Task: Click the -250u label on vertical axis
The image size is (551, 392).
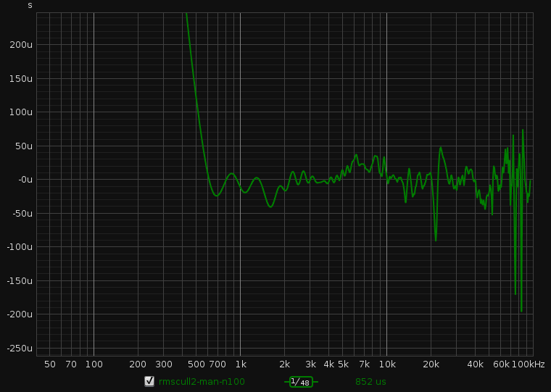Action: click(20, 348)
